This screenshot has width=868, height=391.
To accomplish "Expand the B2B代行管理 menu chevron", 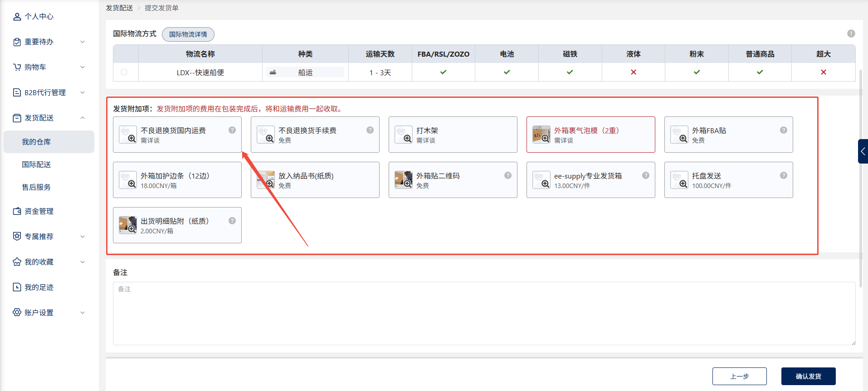I will (83, 92).
